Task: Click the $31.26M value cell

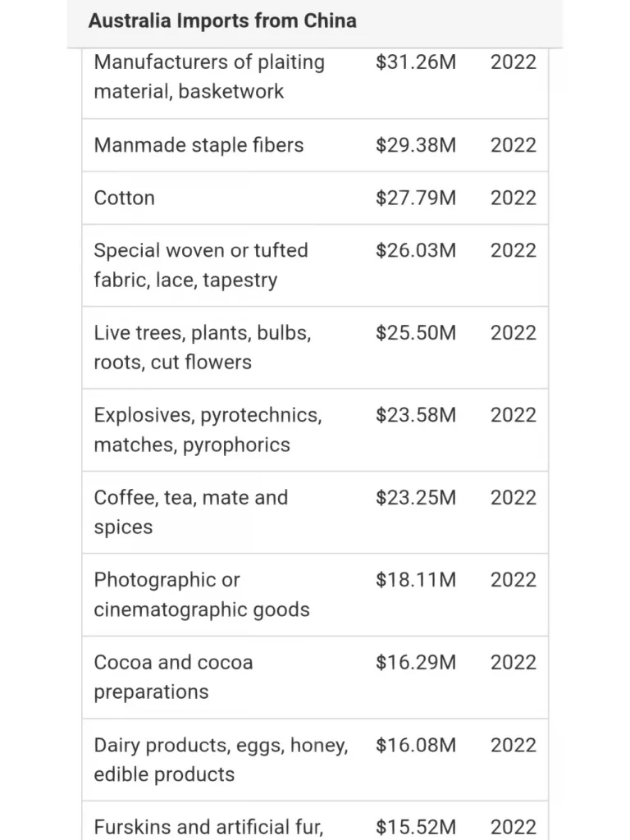Action: [416, 62]
